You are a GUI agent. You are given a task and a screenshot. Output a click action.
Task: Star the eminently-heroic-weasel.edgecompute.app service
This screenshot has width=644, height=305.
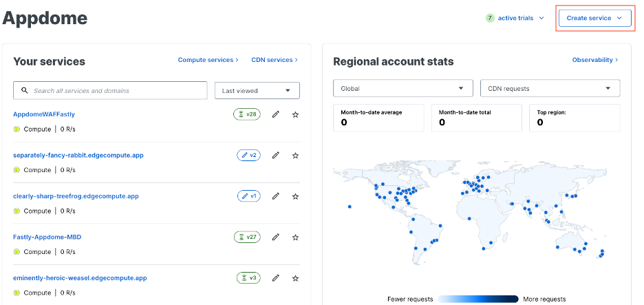295,278
